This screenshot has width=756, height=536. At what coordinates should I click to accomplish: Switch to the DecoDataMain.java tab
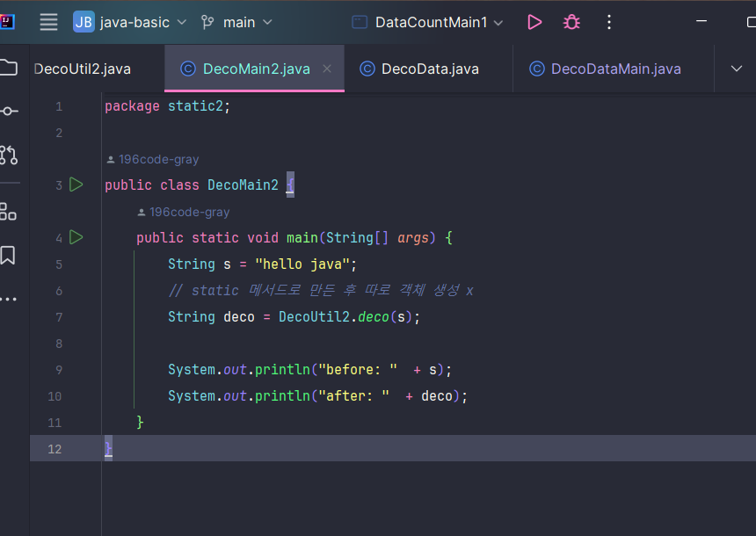tap(615, 69)
